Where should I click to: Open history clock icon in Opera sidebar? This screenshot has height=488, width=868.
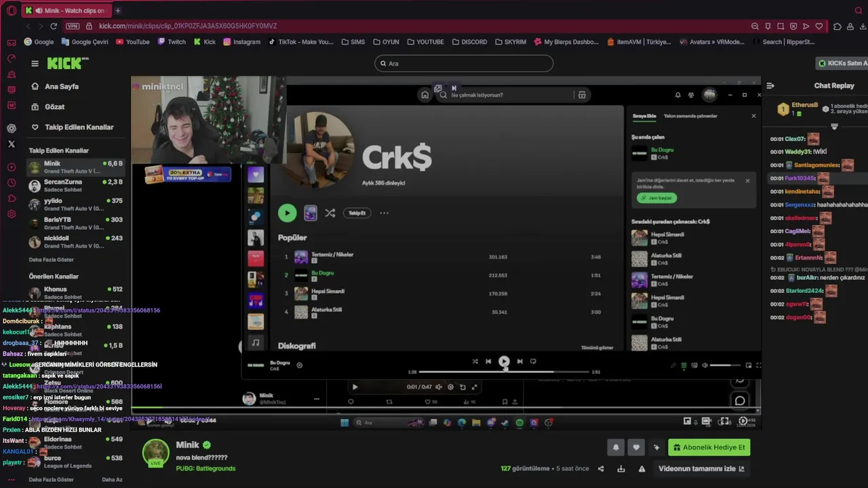tap(12, 182)
